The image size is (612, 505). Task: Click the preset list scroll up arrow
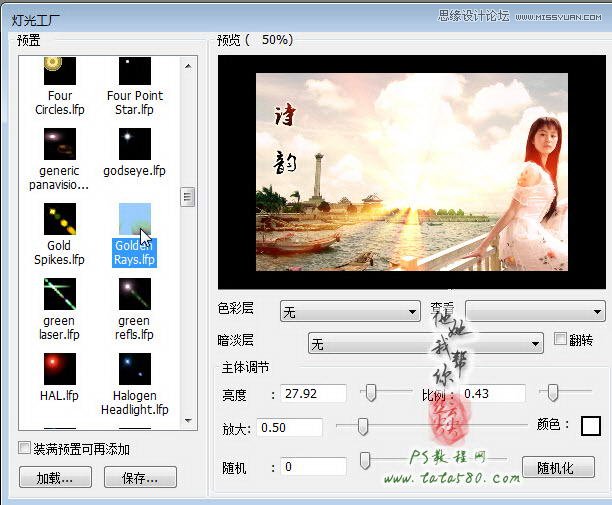tap(188, 66)
